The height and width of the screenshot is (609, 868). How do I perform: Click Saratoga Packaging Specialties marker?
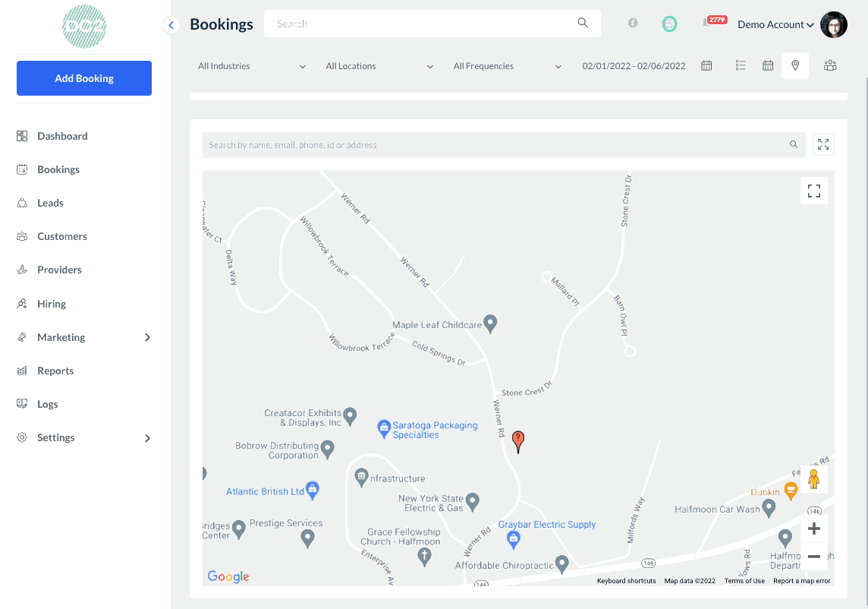coord(384,429)
